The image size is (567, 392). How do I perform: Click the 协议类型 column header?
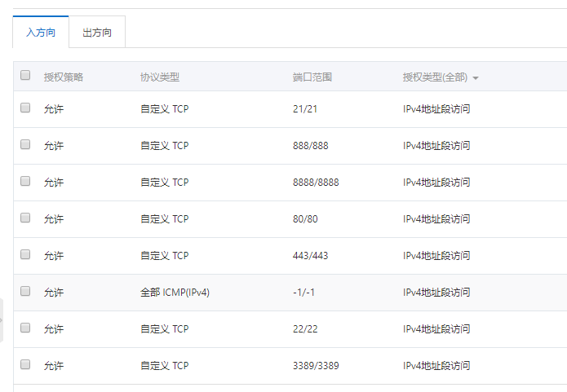coord(160,77)
